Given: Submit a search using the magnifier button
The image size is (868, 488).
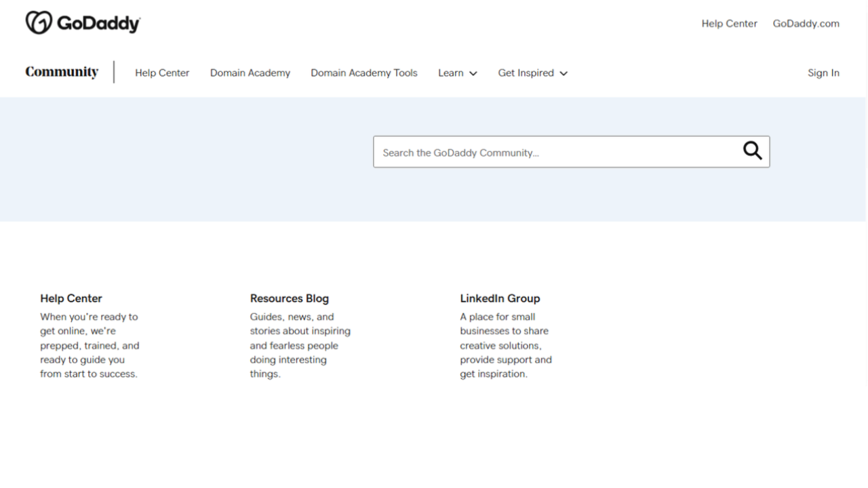Looking at the screenshot, I should click(752, 151).
